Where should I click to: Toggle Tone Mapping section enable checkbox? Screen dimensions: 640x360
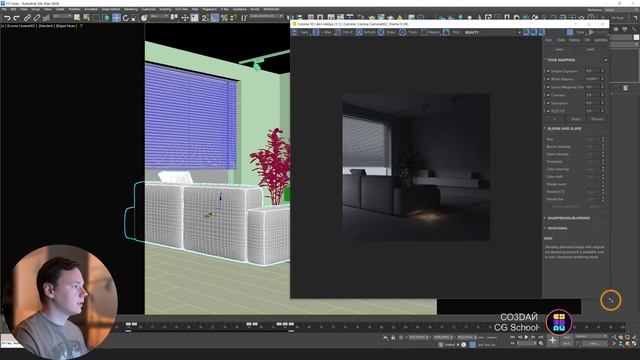tap(605, 60)
